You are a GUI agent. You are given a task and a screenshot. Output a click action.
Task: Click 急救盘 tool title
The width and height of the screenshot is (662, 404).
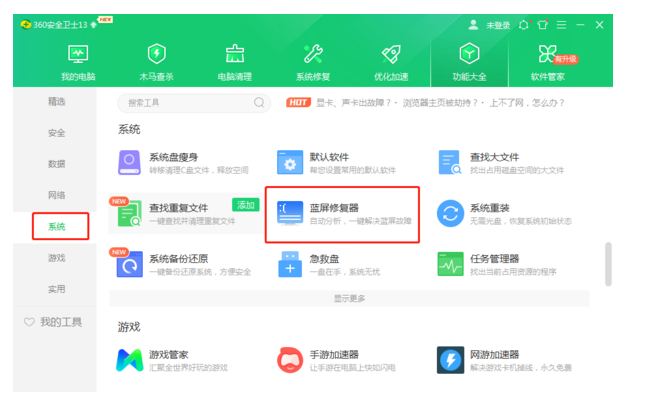(324, 259)
